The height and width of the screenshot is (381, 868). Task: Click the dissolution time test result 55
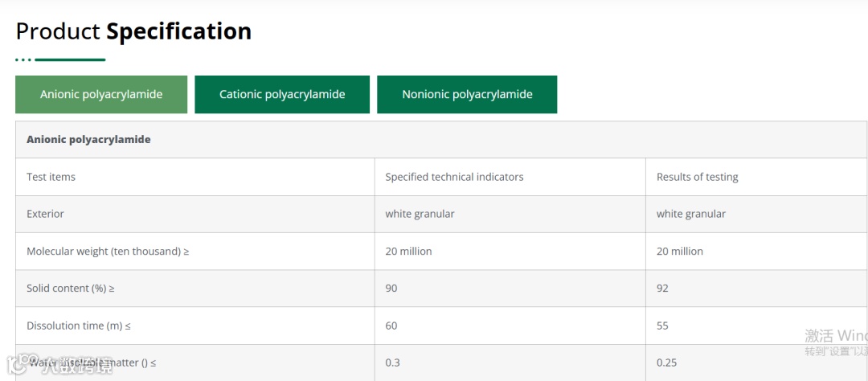pos(662,326)
